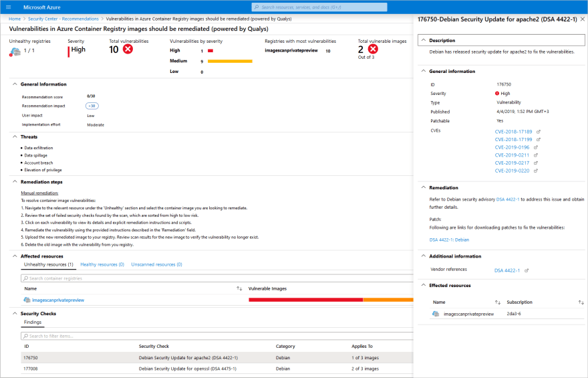
Task: Click the Vulnerable Images column header
Action: [x=267, y=288]
